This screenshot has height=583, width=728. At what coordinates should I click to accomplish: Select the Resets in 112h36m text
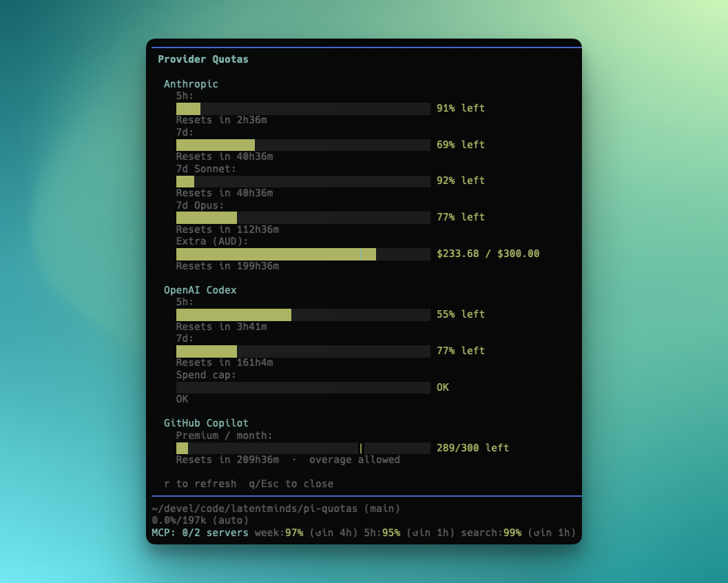227,229
